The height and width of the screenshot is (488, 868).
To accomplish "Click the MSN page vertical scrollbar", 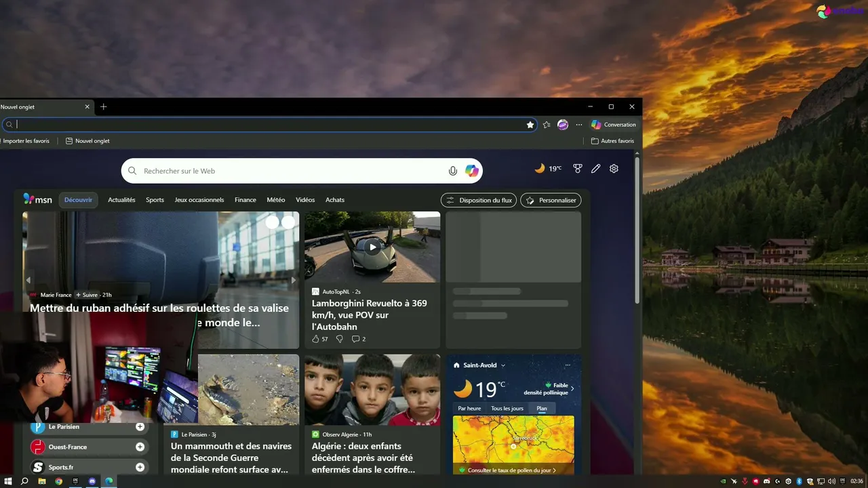I will click(637, 230).
